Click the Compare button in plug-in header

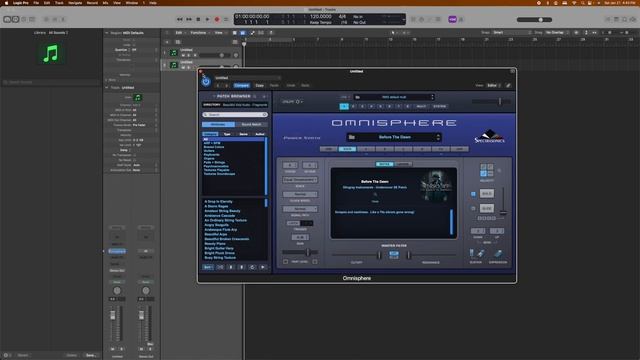(x=241, y=85)
